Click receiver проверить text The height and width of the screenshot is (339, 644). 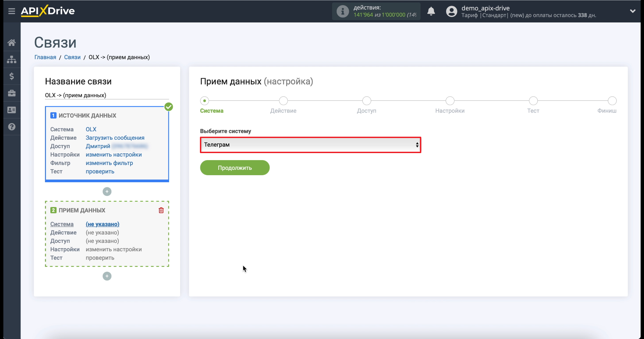click(x=100, y=258)
